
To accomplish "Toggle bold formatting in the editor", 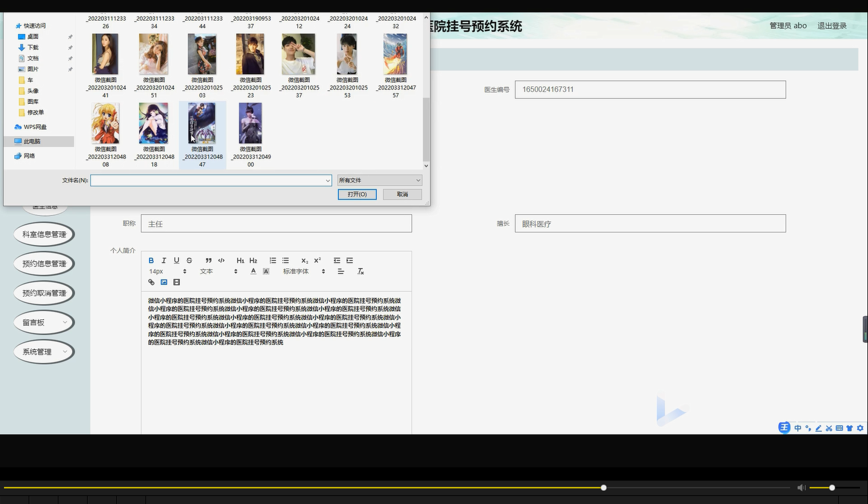I will 151,261.
